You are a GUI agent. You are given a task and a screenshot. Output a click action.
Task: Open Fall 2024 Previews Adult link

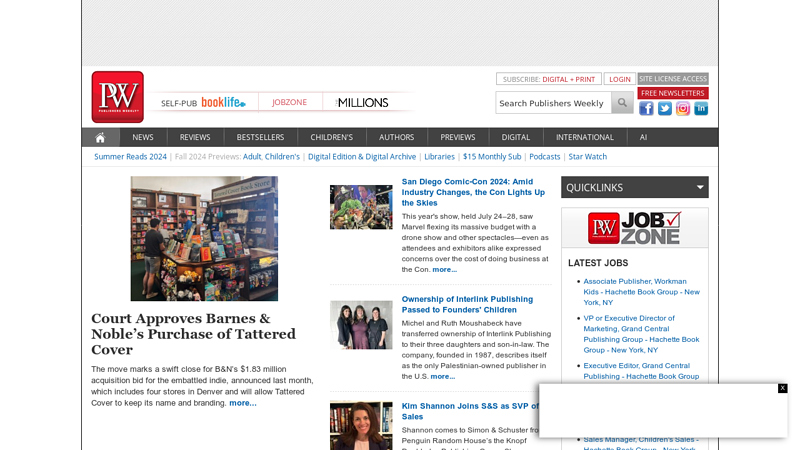tap(252, 157)
